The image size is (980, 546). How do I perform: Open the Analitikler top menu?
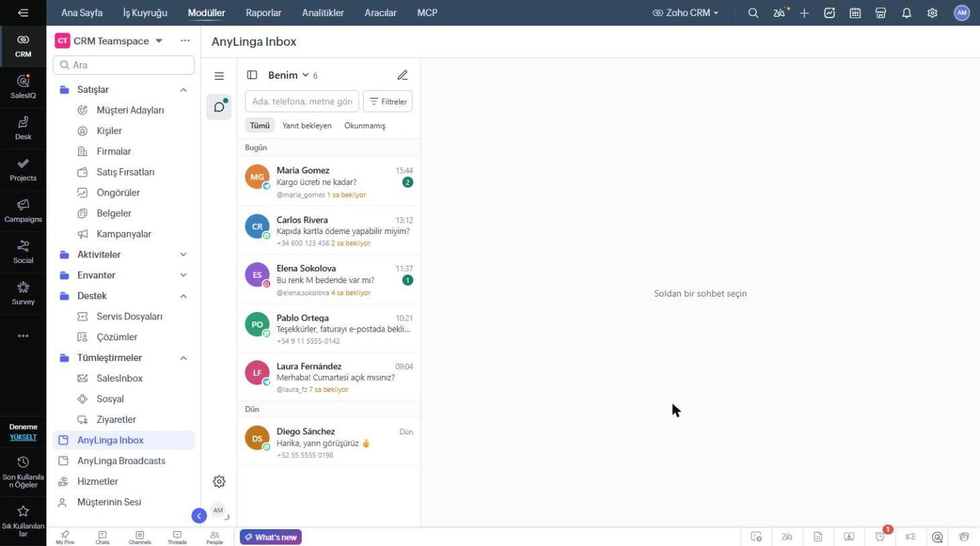click(323, 13)
